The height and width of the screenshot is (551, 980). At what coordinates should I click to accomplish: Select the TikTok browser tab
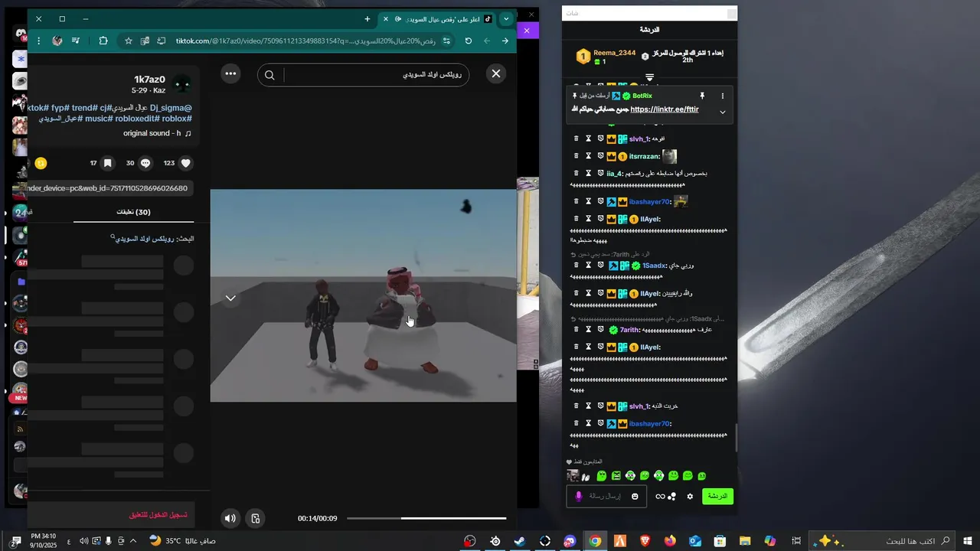point(439,18)
